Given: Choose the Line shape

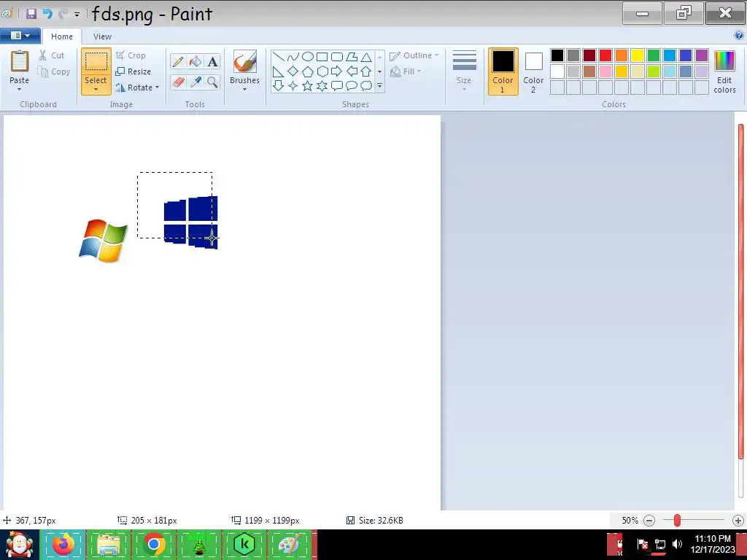Looking at the screenshot, I should [278, 57].
